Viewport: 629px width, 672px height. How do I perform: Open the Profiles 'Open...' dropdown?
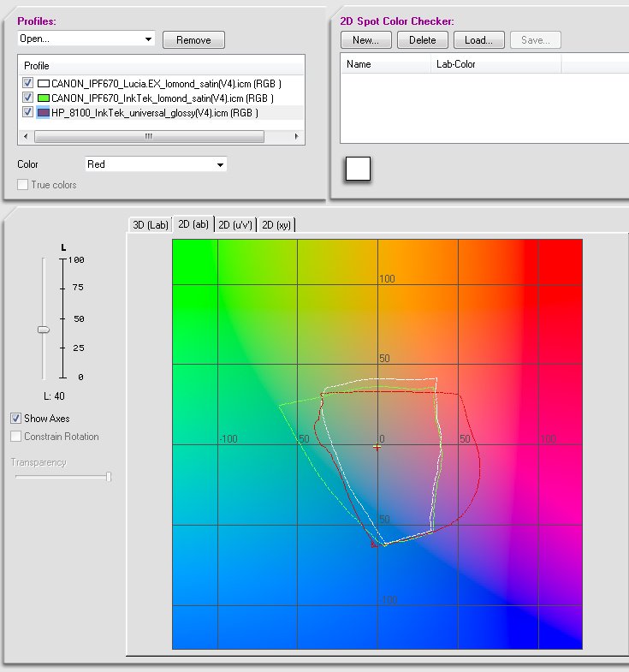86,39
